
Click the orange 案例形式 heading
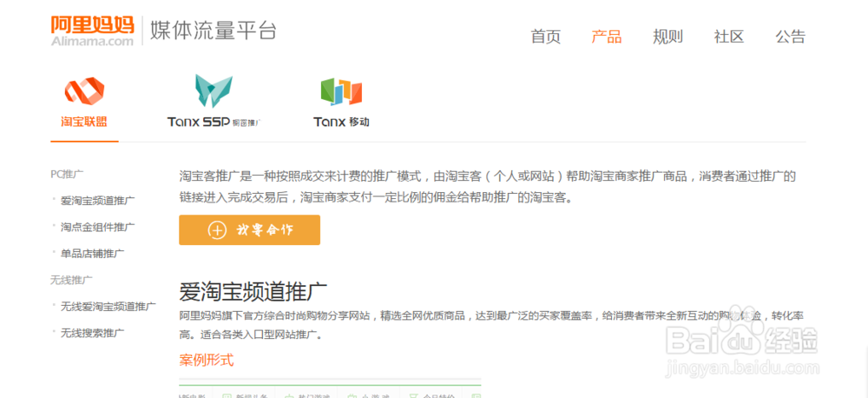coord(207,361)
